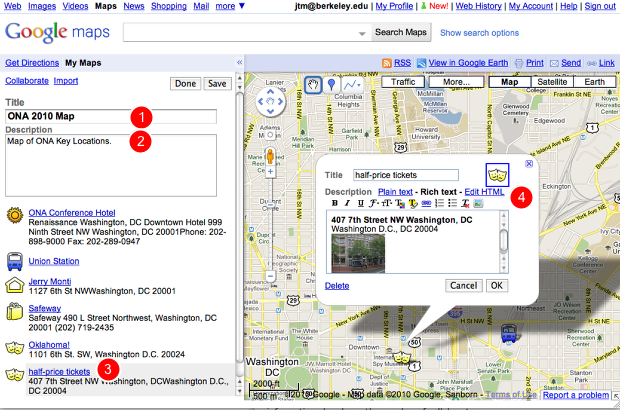Screen dimensions: 620x410
Task: Switch description to Edit HTML mode
Action: pos(484,192)
